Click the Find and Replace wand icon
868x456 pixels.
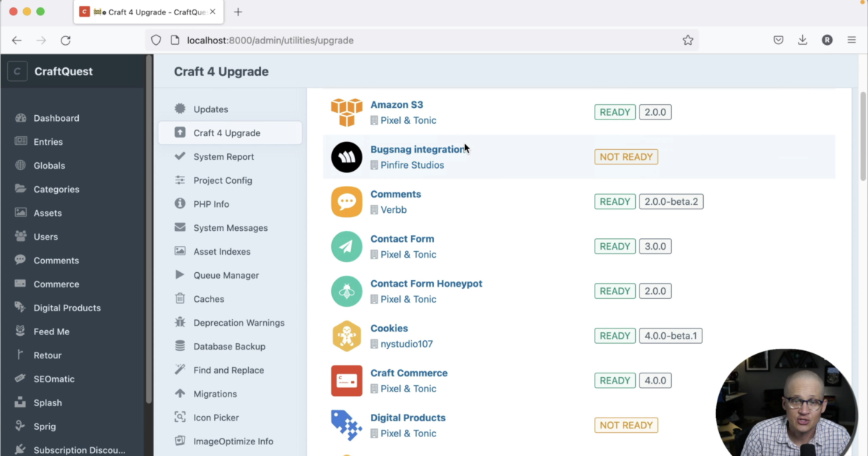coord(180,370)
